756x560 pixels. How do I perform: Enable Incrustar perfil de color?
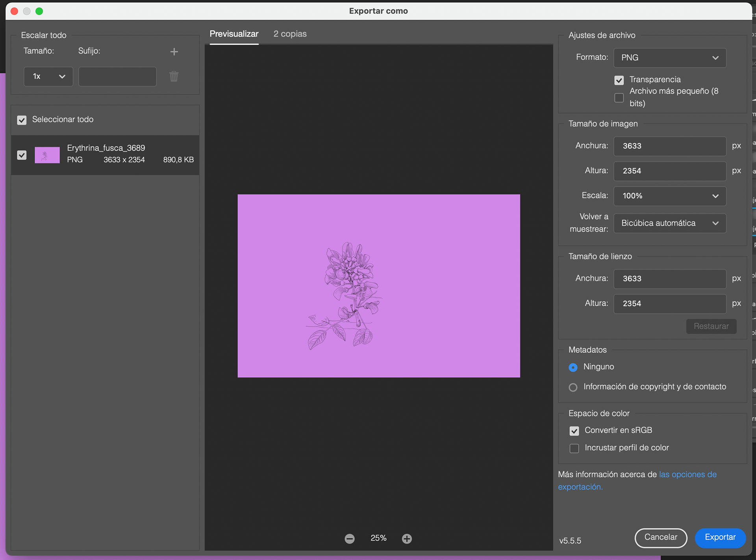pos(574,448)
